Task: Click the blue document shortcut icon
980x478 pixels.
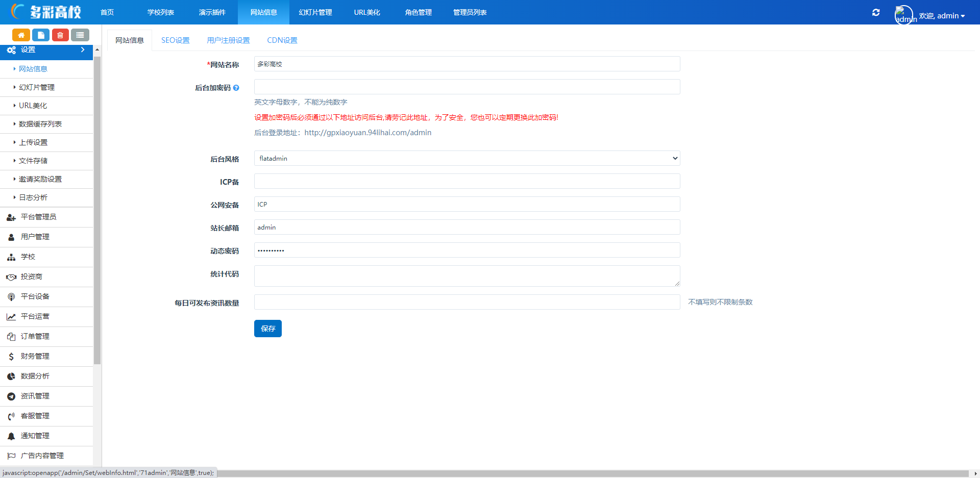Action: 41,35
